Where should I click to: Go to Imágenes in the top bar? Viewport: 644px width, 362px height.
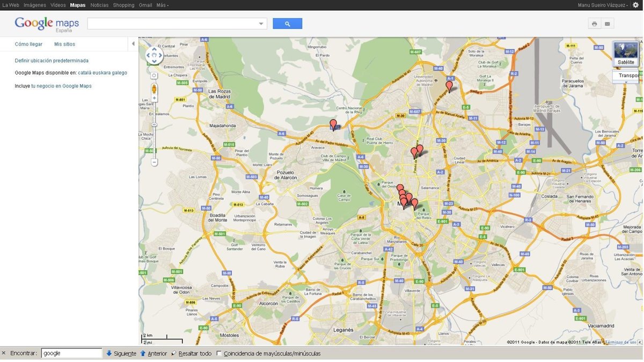click(35, 5)
